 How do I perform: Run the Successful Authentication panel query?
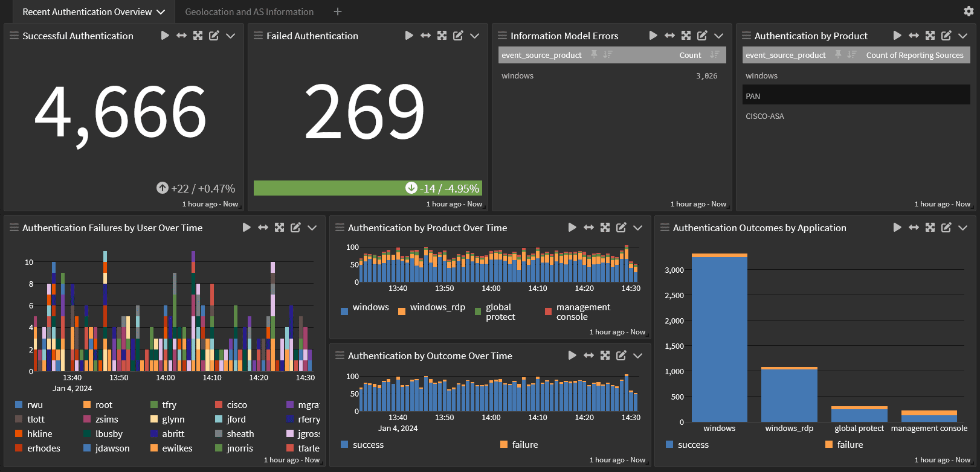165,36
